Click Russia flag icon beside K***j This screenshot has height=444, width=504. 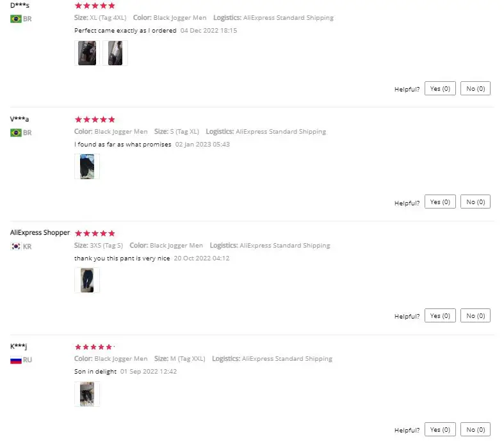pos(16,360)
